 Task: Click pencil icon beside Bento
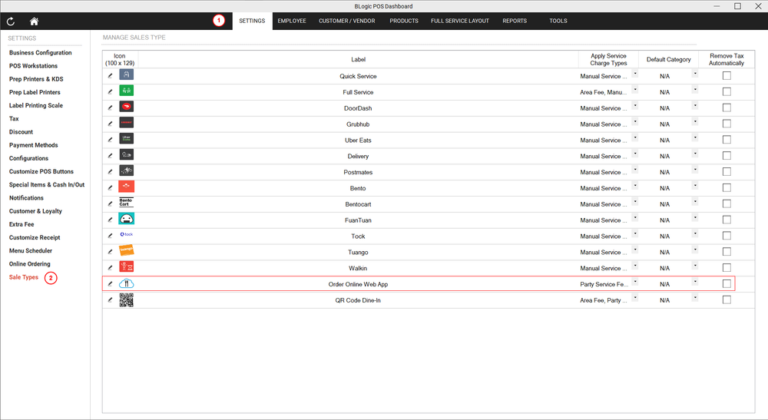(x=110, y=188)
